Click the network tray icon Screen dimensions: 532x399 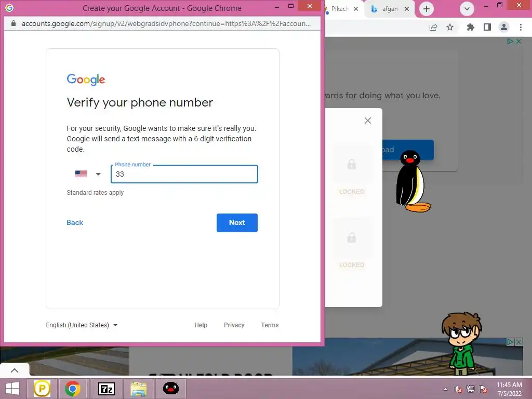(x=471, y=389)
